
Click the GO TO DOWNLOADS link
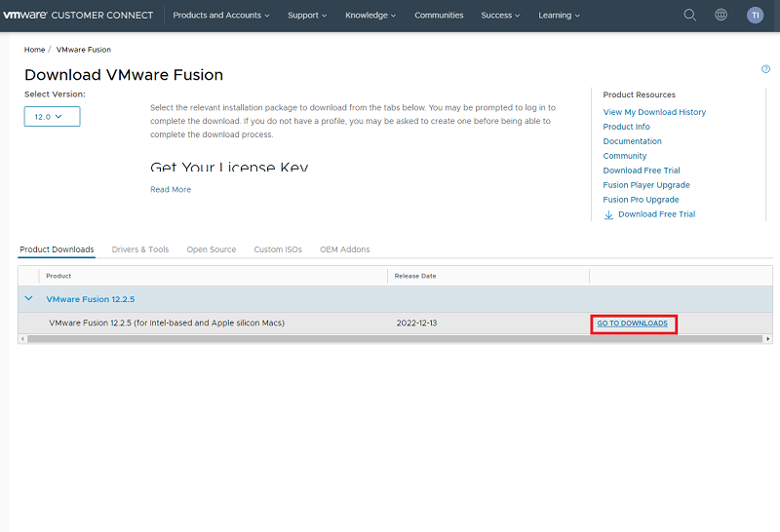632,323
